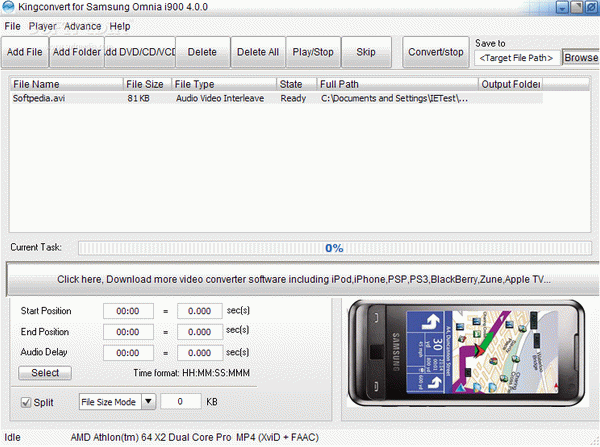
Task: Click the Convert/stop button
Action: coord(436,52)
